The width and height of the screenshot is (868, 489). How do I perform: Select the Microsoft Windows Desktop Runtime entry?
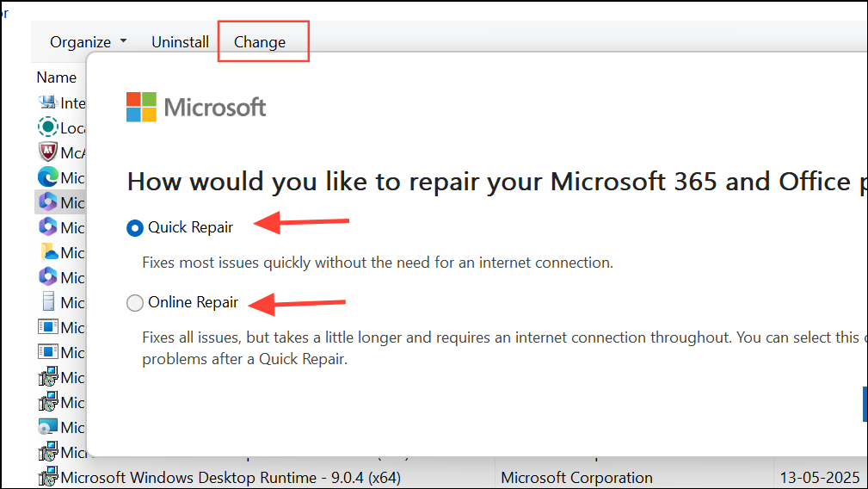231,477
